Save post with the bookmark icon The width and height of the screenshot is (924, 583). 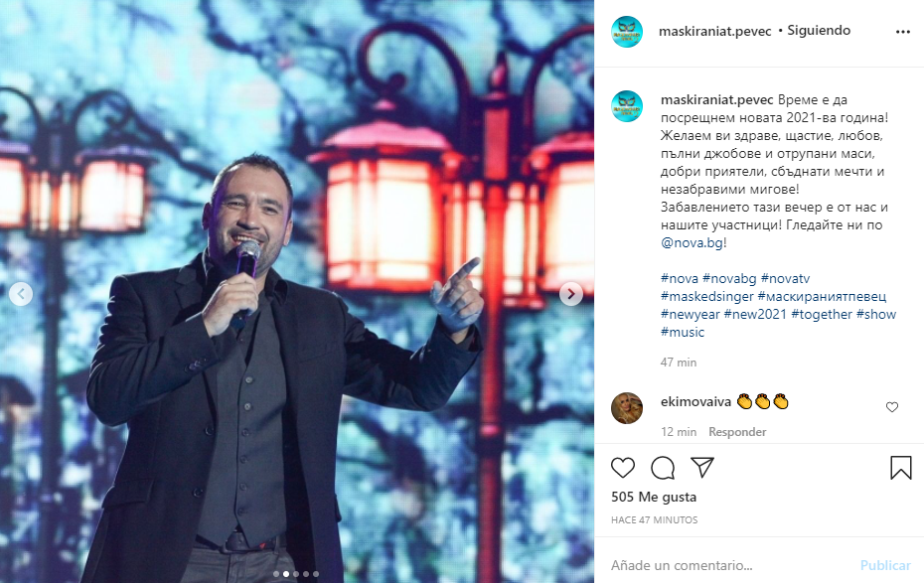pos(900,468)
